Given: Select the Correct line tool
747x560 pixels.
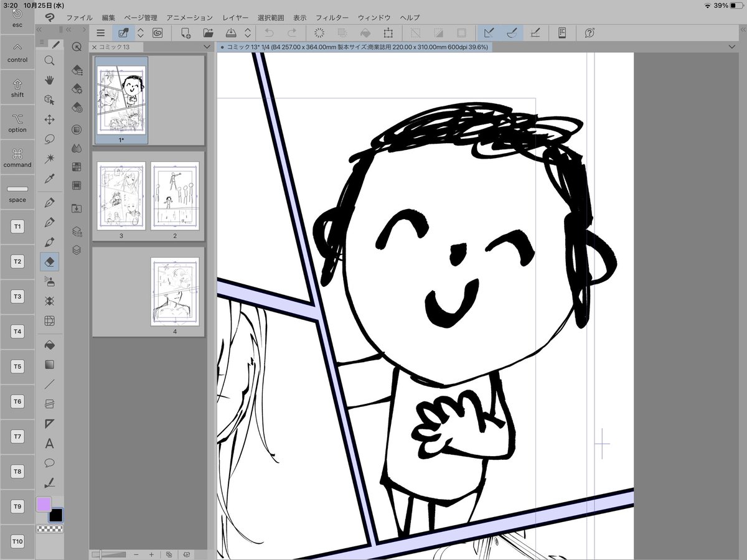Looking at the screenshot, I should [x=49, y=483].
